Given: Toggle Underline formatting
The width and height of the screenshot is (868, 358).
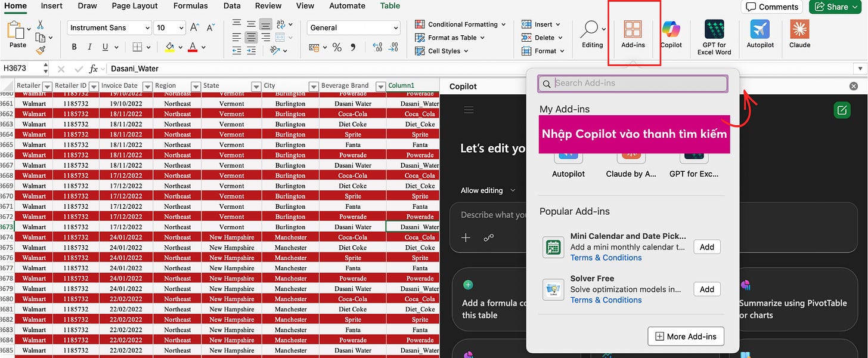Looking at the screenshot, I should [106, 47].
